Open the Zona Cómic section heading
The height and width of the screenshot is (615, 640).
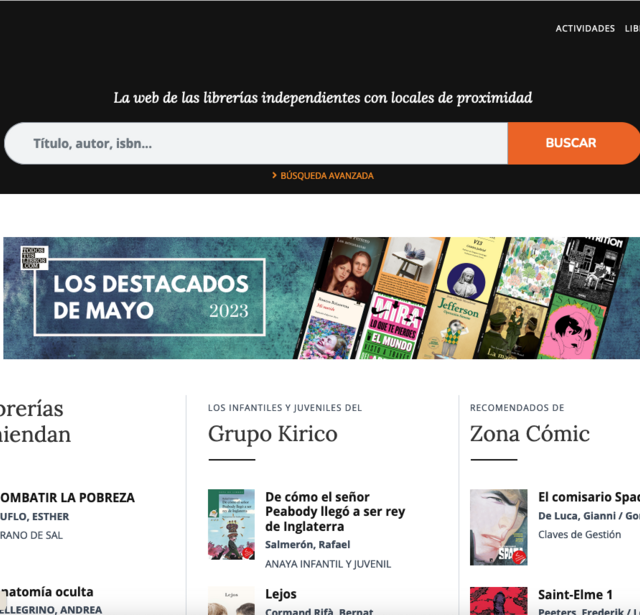coord(530,433)
